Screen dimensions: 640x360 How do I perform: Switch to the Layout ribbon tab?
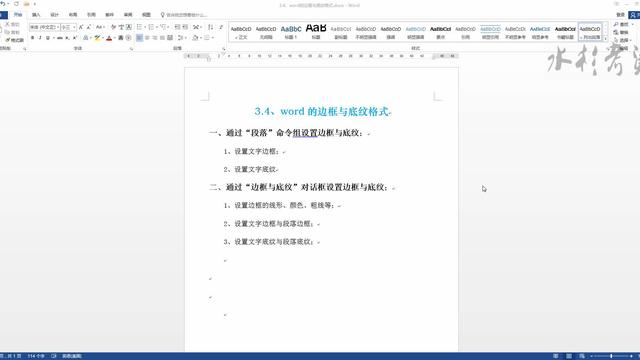[73, 15]
